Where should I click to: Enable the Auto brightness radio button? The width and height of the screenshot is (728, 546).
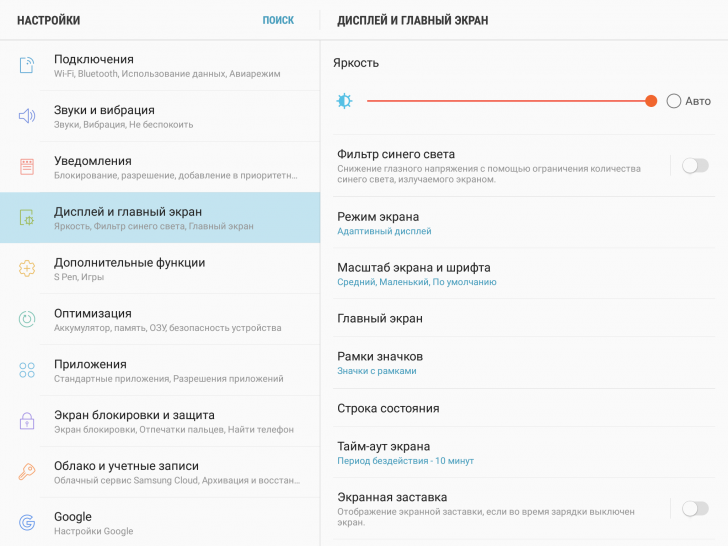point(674,101)
